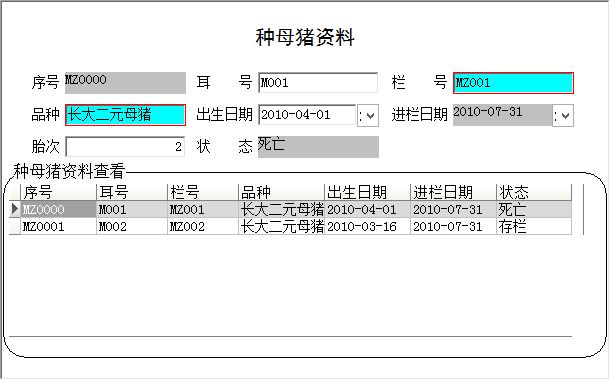Click the 状态 field showing 死亡
610x380 pixels.
[x=318, y=147]
